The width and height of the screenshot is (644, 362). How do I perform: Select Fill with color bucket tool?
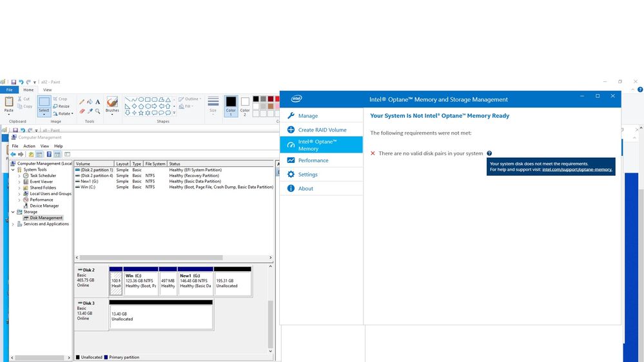click(90, 102)
